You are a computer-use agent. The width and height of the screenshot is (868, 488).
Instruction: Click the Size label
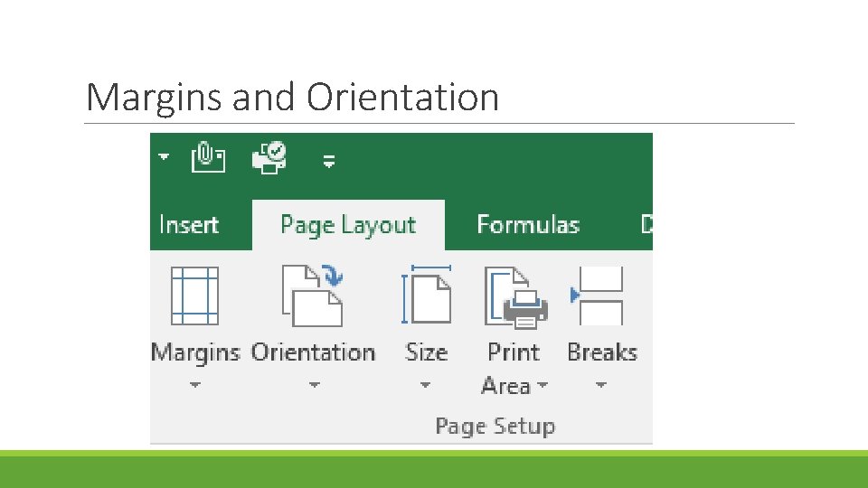click(x=426, y=352)
